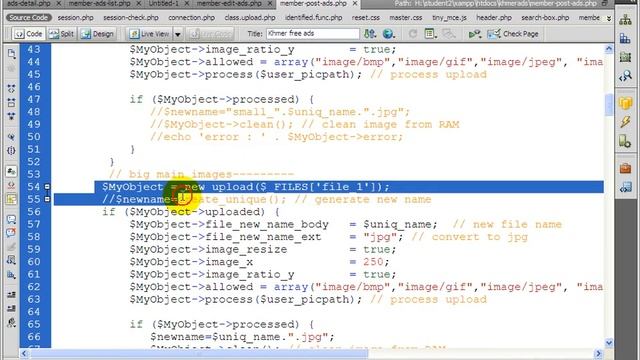
Task: Click vertical scrollbar down arrow
Action: click(609, 343)
